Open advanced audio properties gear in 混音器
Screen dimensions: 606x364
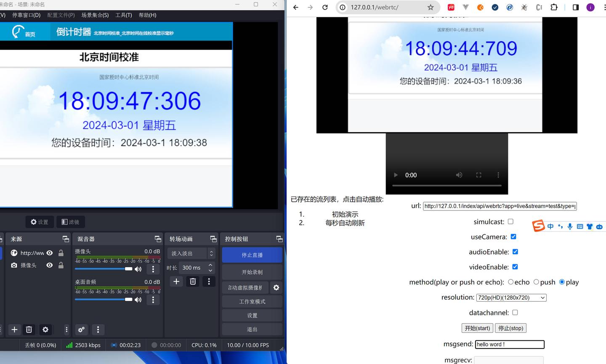tap(82, 329)
